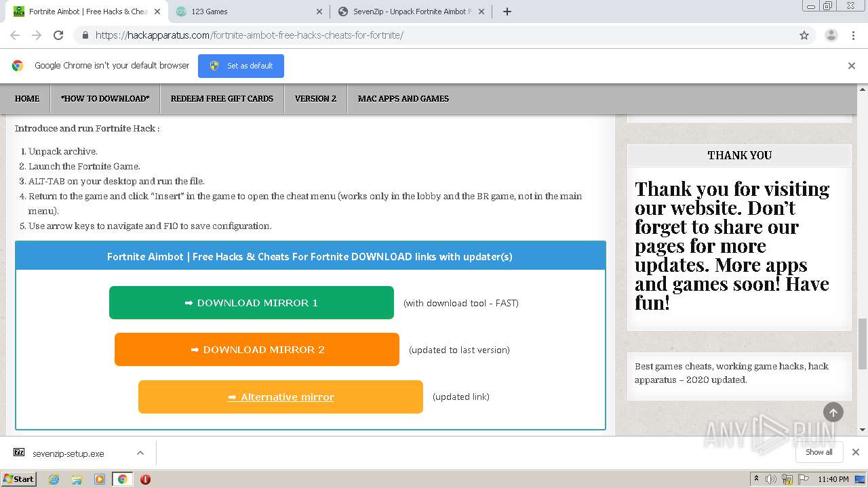Click the 'Unpack archive.' instruction step
This screenshot has width=868, height=488.
(x=63, y=151)
